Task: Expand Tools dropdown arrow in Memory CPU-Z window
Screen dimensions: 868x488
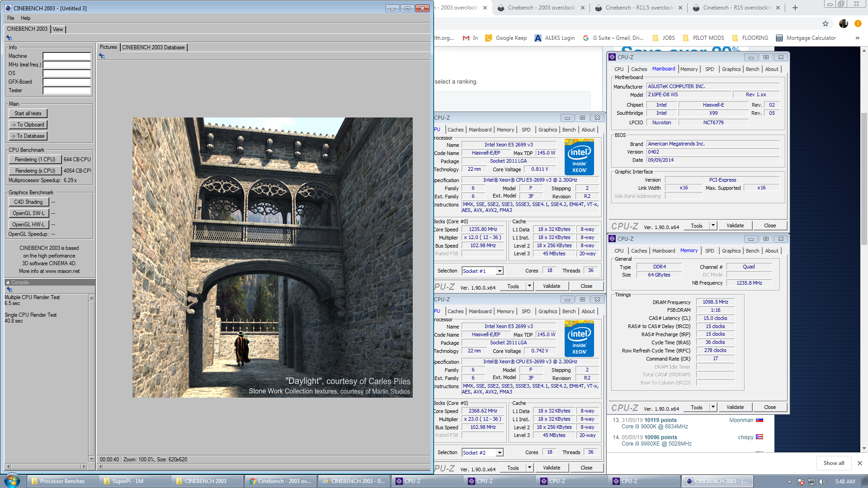Action: pyautogui.click(x=713, y=407)
